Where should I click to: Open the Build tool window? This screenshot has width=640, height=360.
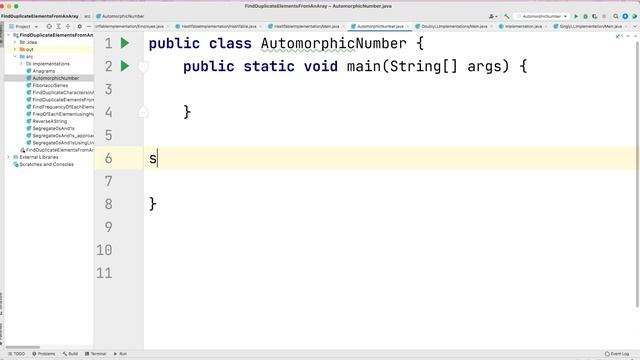click(x=70, y=354)
